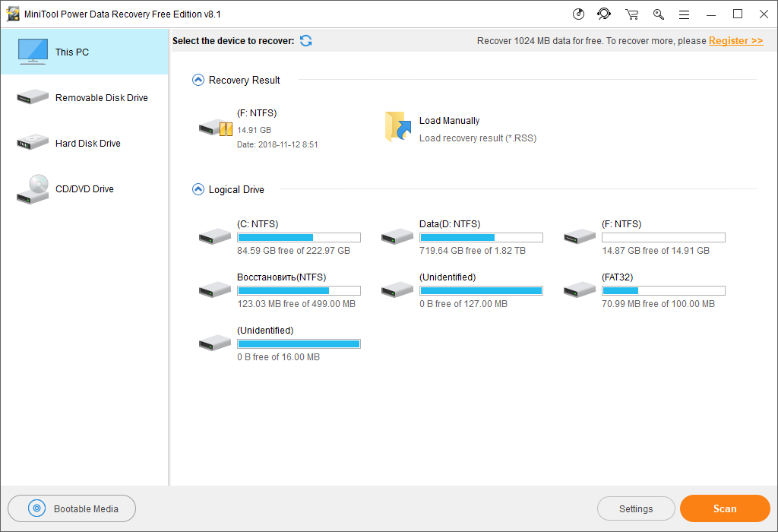
Task: Select the C: NTFS drive icon
Action: coord(215,236)
